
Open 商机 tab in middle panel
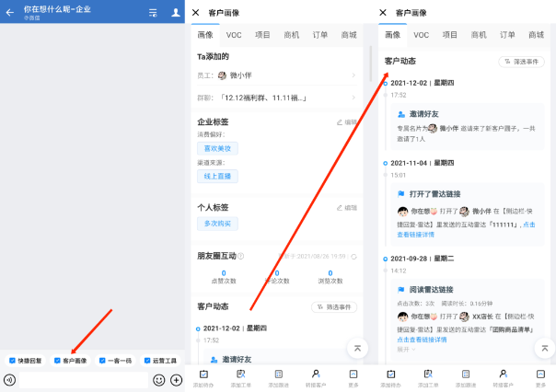(292, 35)
